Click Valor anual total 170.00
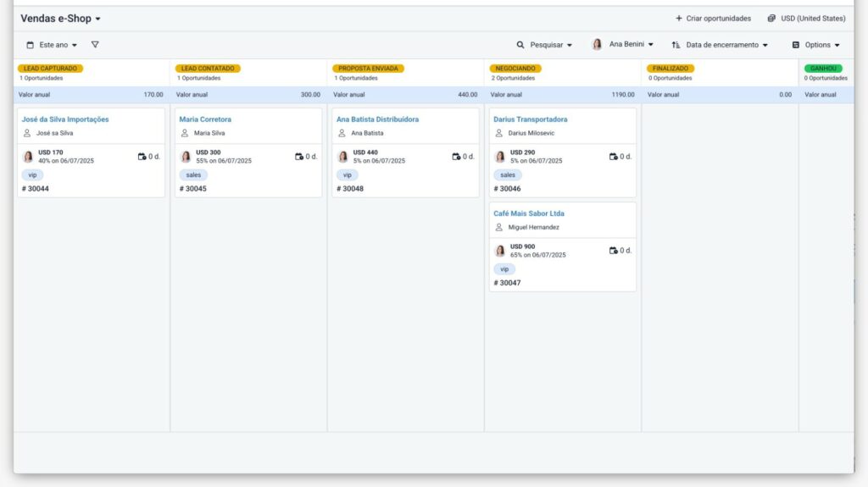Screen dimensions: 868x487 pyautogui.click(x=153, y=95)
